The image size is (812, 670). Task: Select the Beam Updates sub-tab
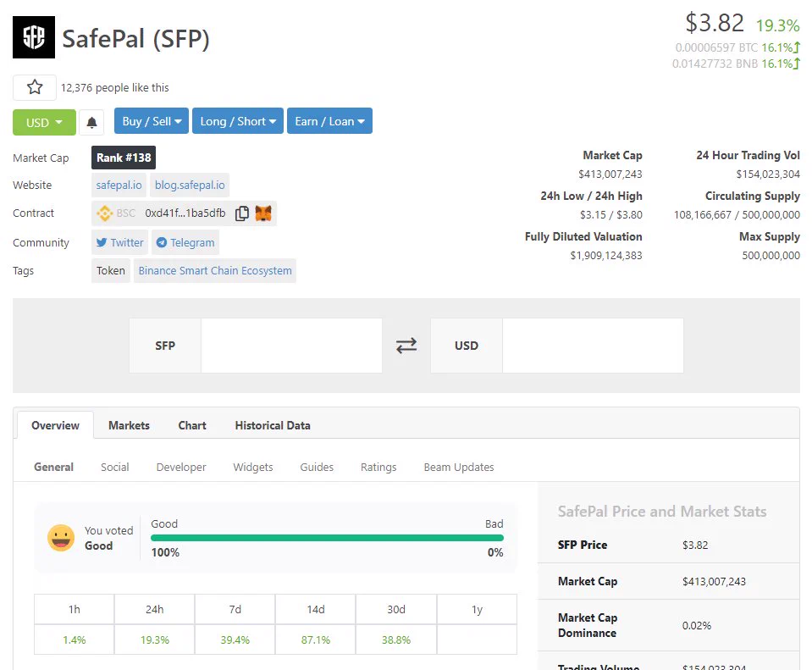pos(459,467)
